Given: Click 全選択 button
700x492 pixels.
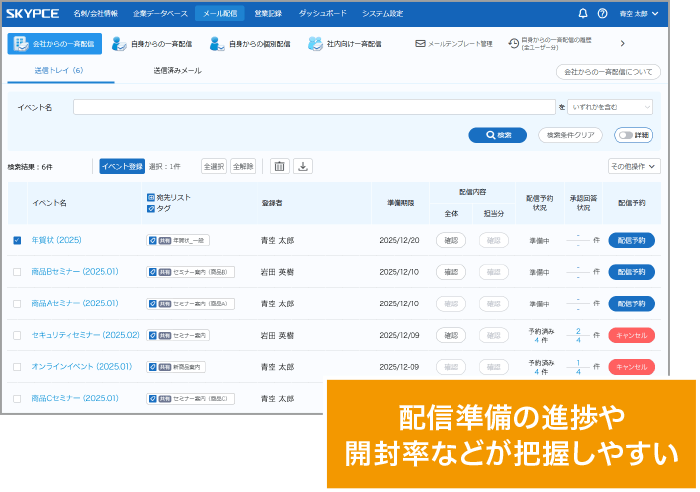Looking at the screenshot, I should (214, 167).
